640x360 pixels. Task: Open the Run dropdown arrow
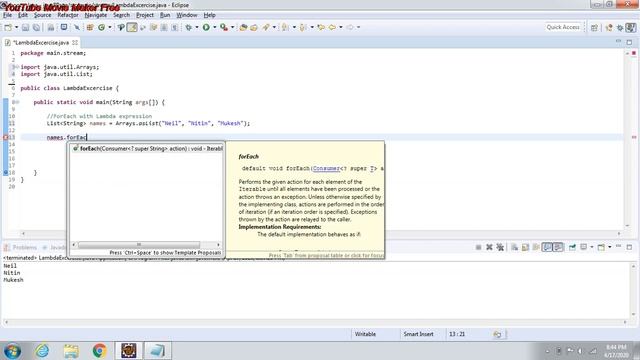click(x=214, y=27)
